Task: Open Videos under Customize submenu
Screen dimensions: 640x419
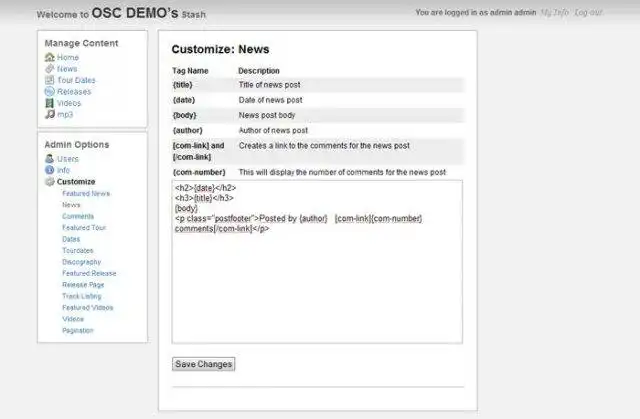Action: pos(73,319)
